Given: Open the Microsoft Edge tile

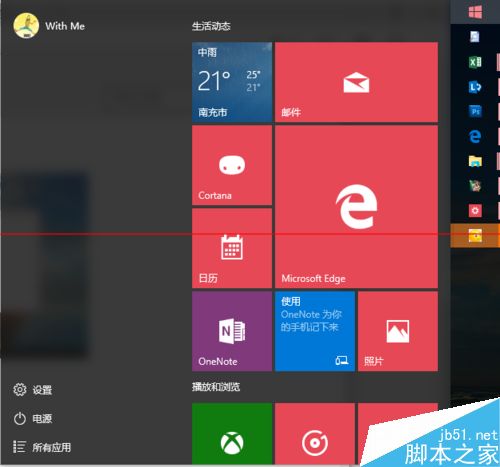Looking at the screenshot, I should 356,207.
